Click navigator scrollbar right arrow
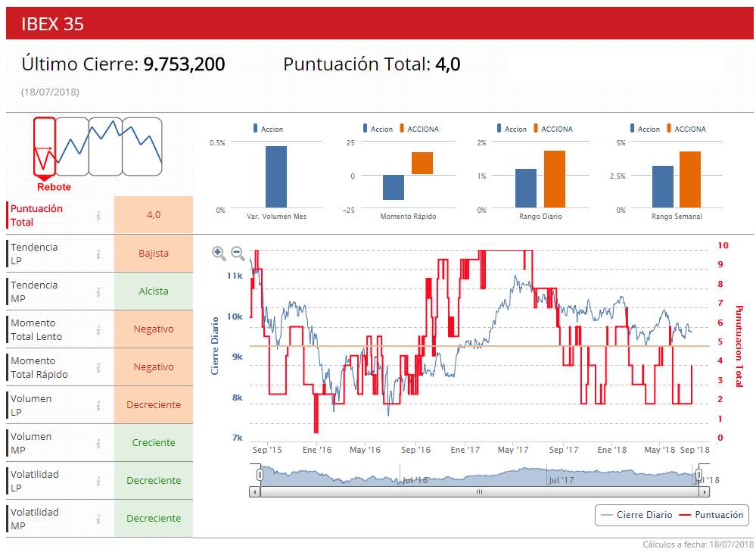The width and height of the screenshot is (756, 552). click(x=705, y=492)
